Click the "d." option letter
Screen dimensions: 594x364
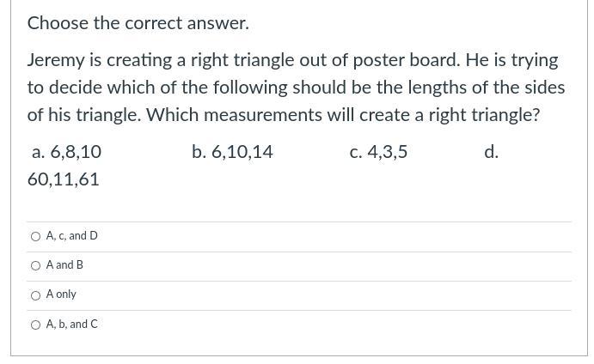pos(491,152)
